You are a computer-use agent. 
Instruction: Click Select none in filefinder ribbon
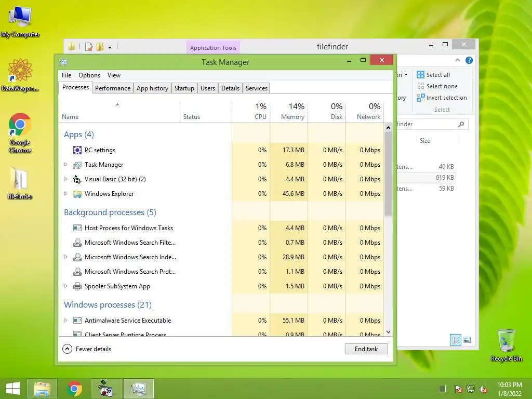[437, 86]
